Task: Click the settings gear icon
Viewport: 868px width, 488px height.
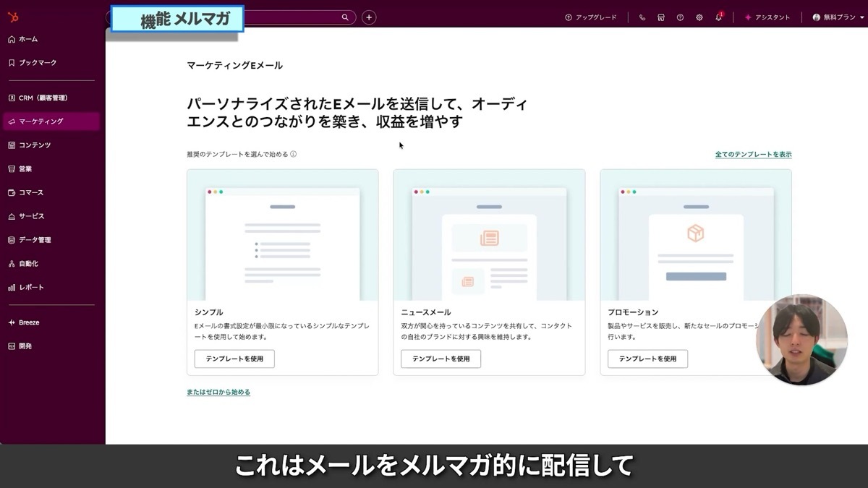Action: 699,17
